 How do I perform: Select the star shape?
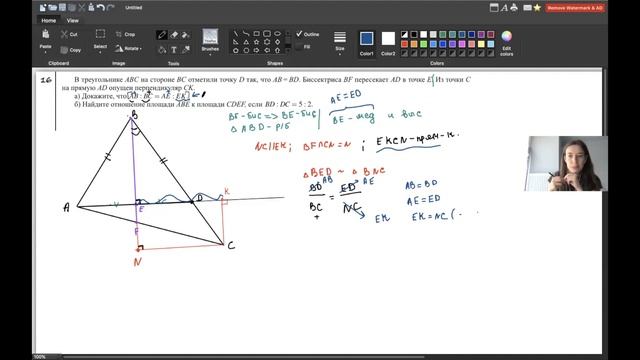pyautogui.click(x=256, y=42)
